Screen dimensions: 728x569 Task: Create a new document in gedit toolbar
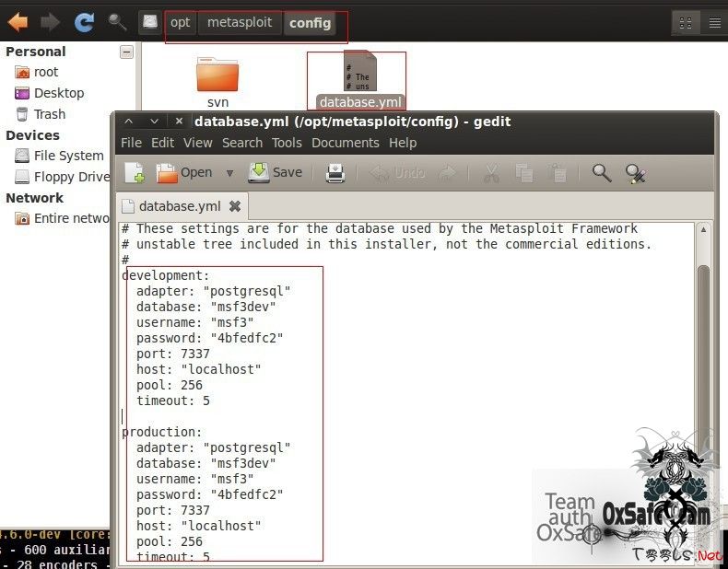(x=135, y=172)
